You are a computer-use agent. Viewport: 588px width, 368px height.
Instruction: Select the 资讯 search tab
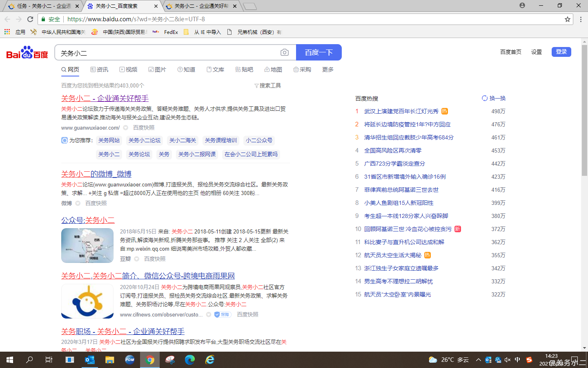tap(99, 70)
